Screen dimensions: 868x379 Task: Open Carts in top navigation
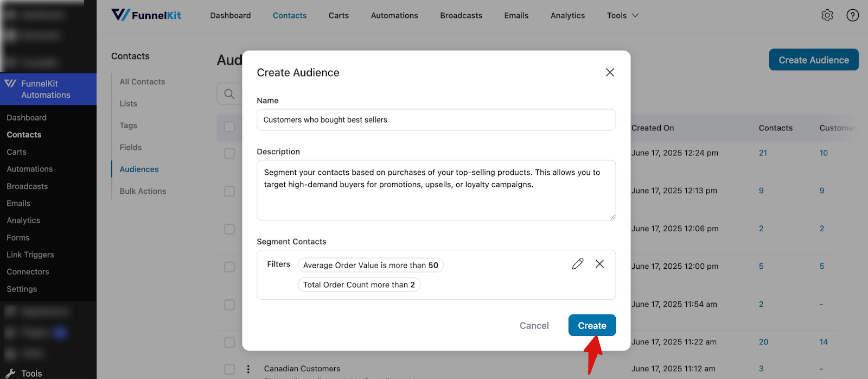339,15
